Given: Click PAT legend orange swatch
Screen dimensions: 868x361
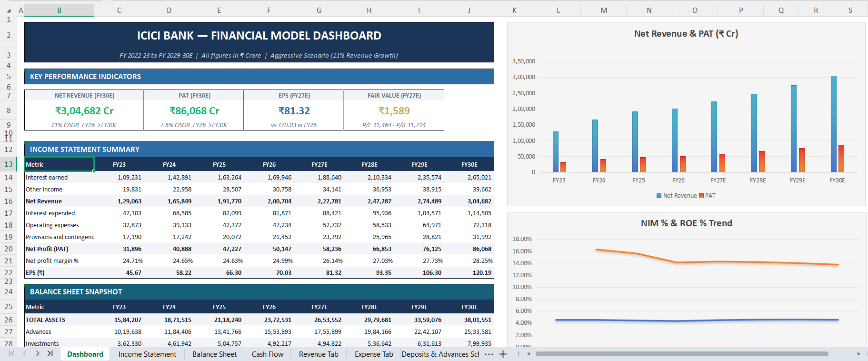Looking at the screenshot, I should click(x=701, y=196).
